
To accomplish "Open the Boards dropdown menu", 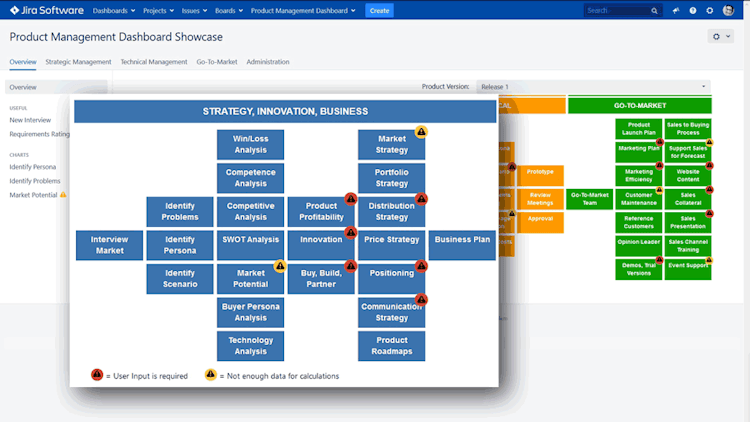I will click(229, 11).
